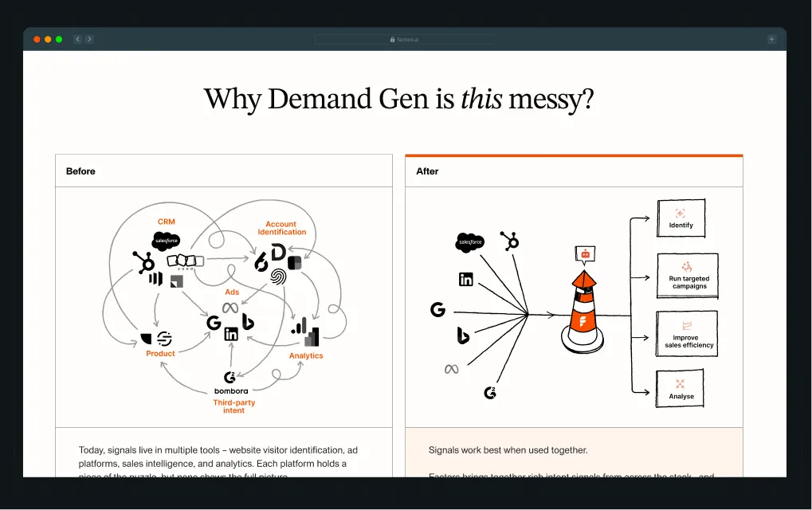Image resolution: width=812 pixels, height=510 pixels.
Task: Click the Salesforce logo in Before diagram
Action: 167,241
